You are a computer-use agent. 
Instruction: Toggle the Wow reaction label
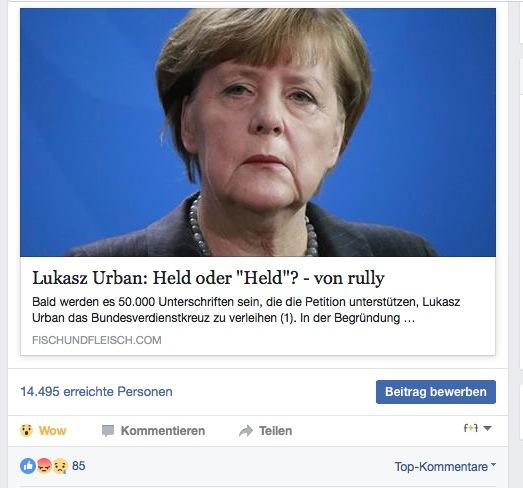tap(52, 431)
